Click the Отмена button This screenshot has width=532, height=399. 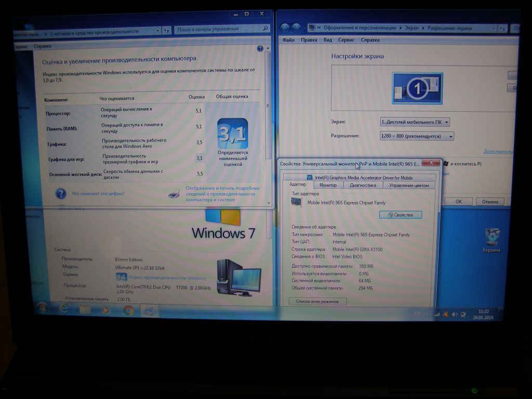click(x=490, y=202)
